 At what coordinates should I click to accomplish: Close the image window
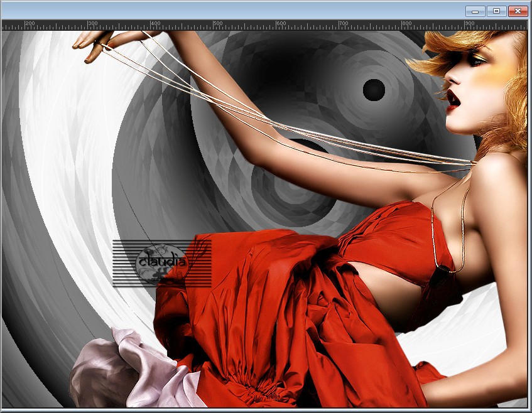coord(518,11)
